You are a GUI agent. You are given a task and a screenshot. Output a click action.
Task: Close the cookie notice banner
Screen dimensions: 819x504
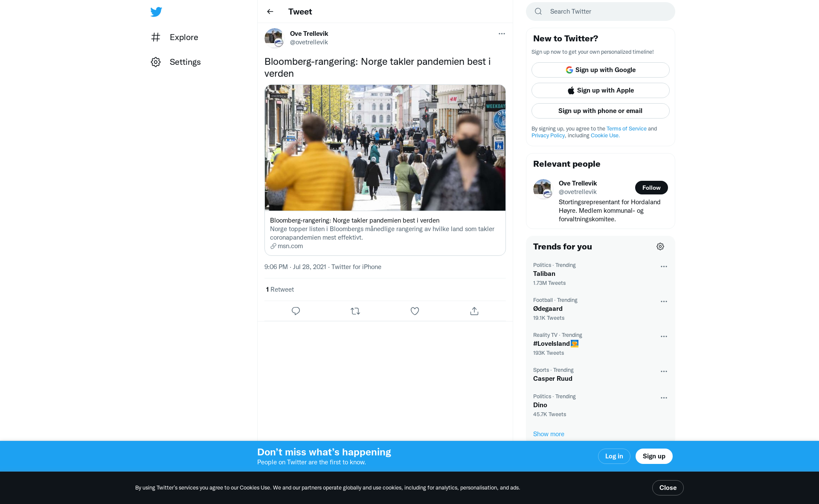(x=668, y=488)
